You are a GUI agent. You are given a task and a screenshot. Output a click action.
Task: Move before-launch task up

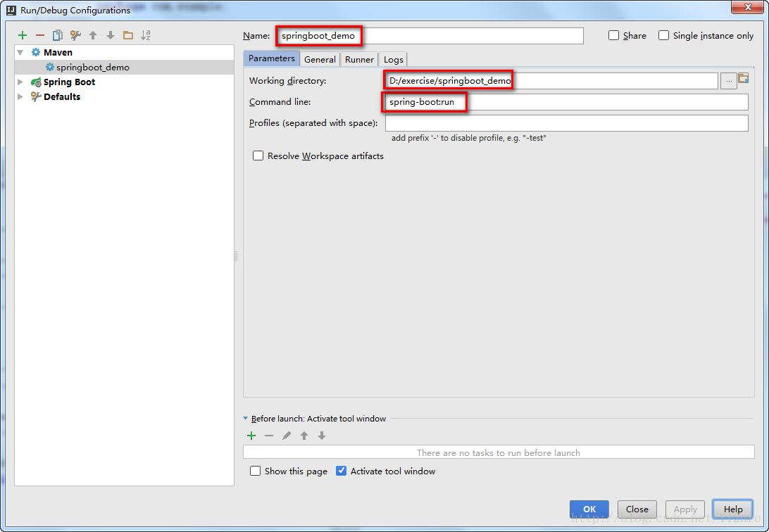point(304,436)
